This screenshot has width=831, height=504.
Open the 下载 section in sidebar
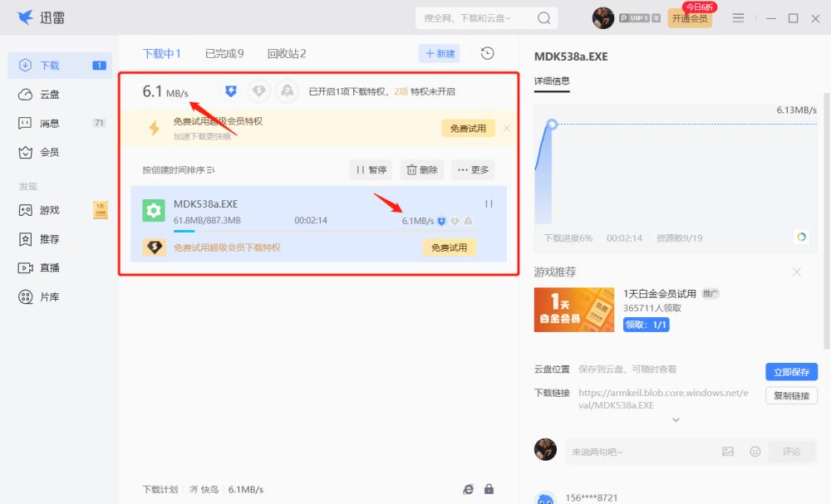tap(59, 66)
